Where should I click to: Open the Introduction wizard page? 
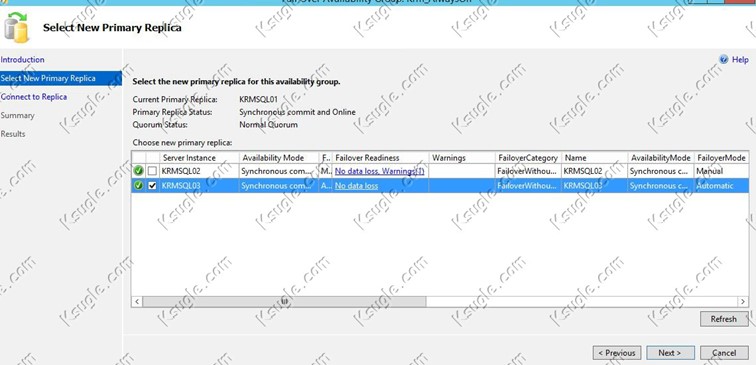click(23, 60)
